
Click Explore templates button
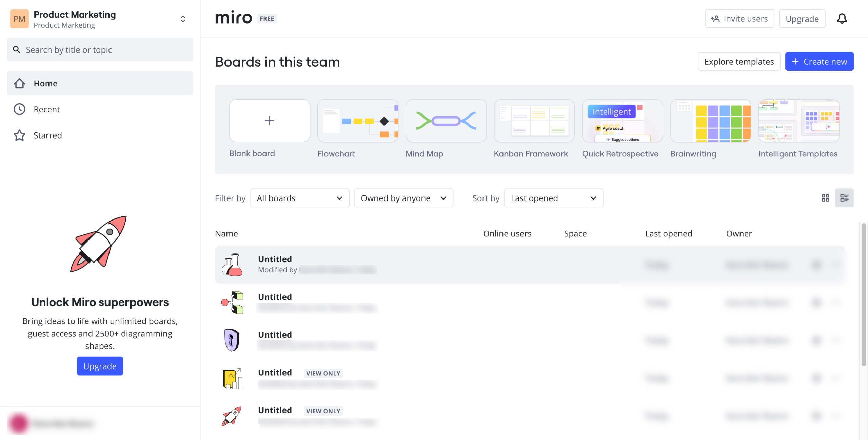739,62
